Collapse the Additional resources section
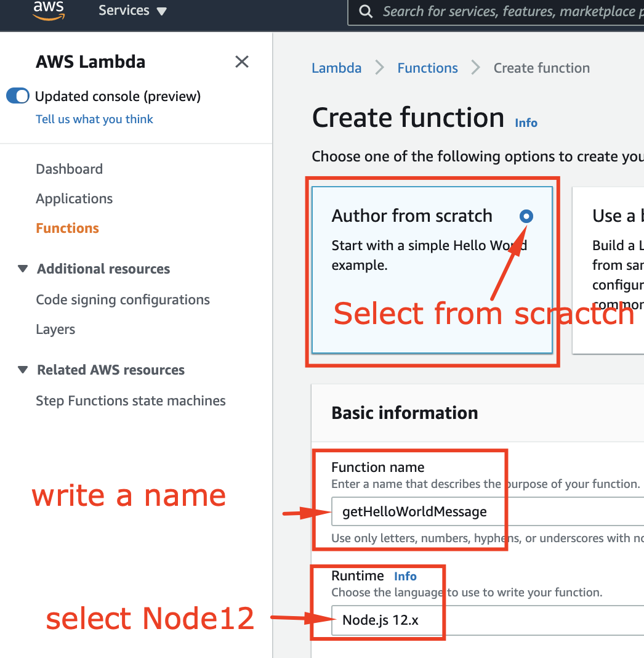644x658 pixels. click(x=23, y=269)
